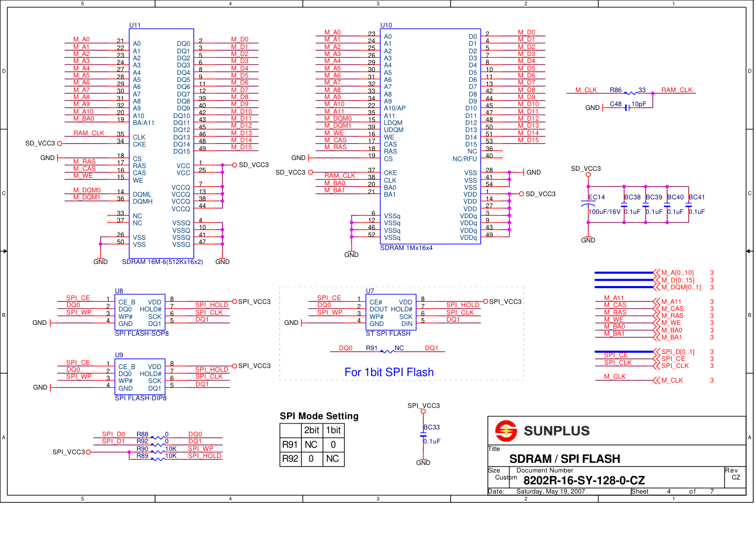The width and height of the screenshot is (756, 535).
Task: Click the M_BA0 net label at U11 pin 19
Action: coord(83,119)
